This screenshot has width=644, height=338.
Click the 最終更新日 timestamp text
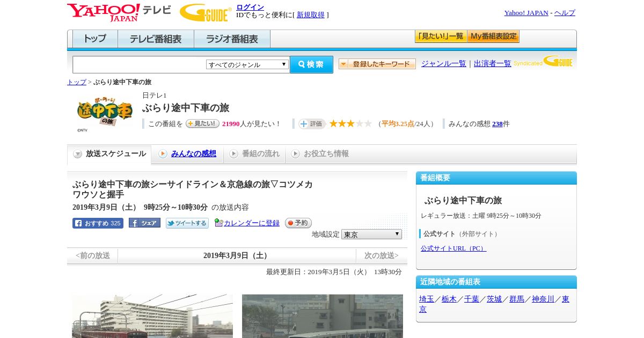334,272
